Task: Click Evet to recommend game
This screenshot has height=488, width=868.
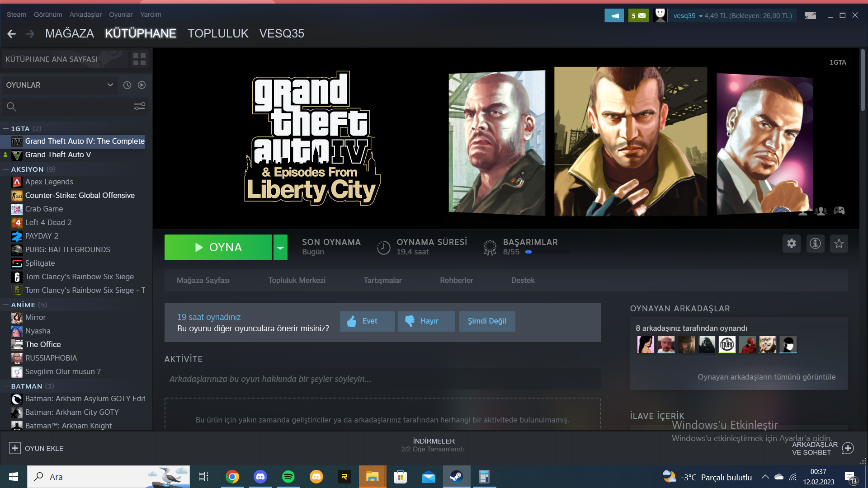Action: 367,321
